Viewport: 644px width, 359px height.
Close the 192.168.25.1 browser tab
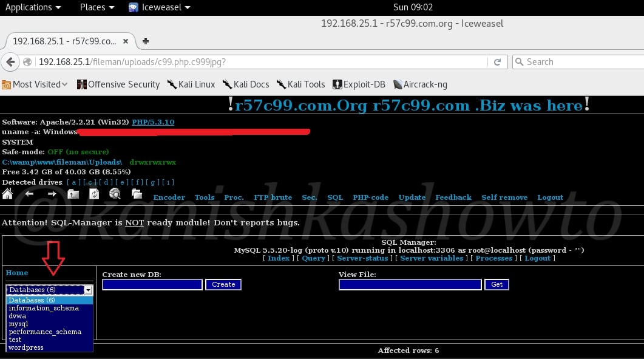126,41
